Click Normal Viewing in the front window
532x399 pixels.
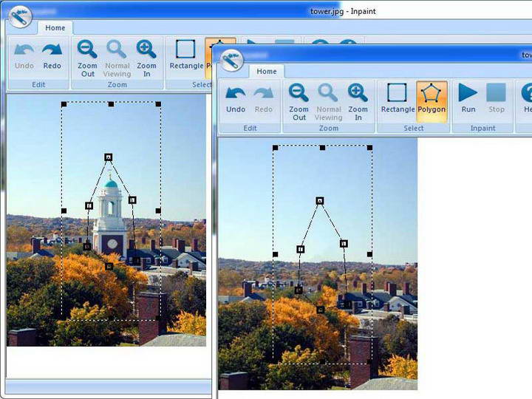(328, 99)
